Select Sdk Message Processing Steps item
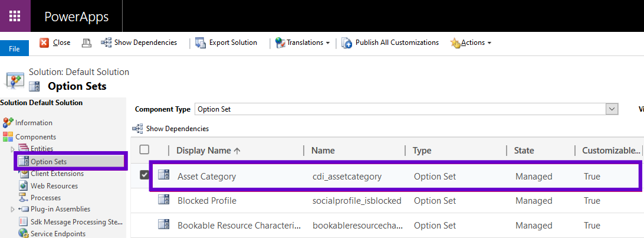 pos(77,222)
